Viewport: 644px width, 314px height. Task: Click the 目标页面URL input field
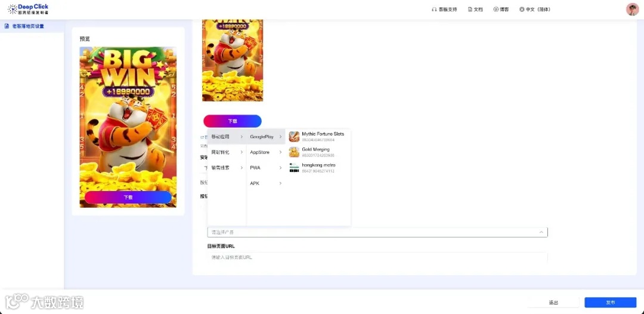(x=377, y=257)
